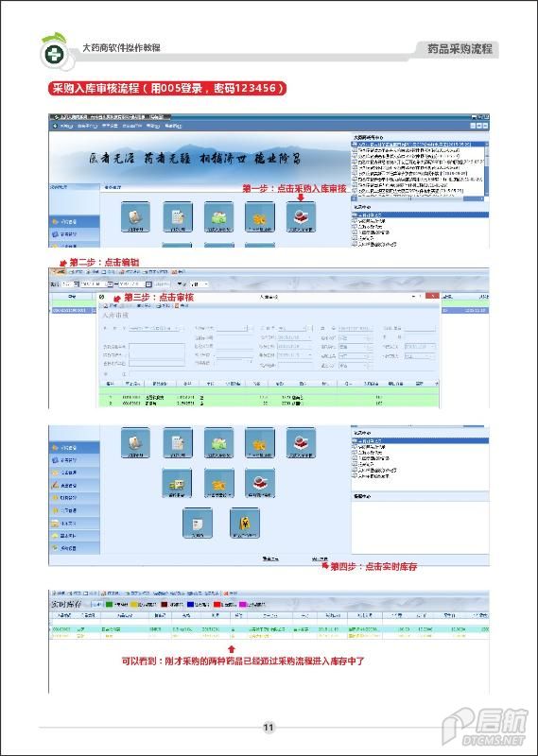Select the highlighted top entry in the message list
The width and height of the screenshot is (538, 756).
pos(417,145)
